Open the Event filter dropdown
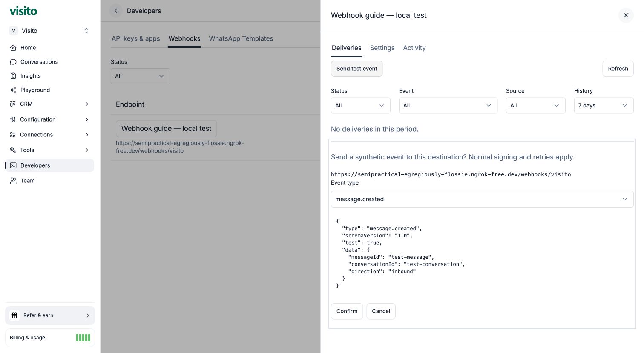 click(x=448, y=106)
